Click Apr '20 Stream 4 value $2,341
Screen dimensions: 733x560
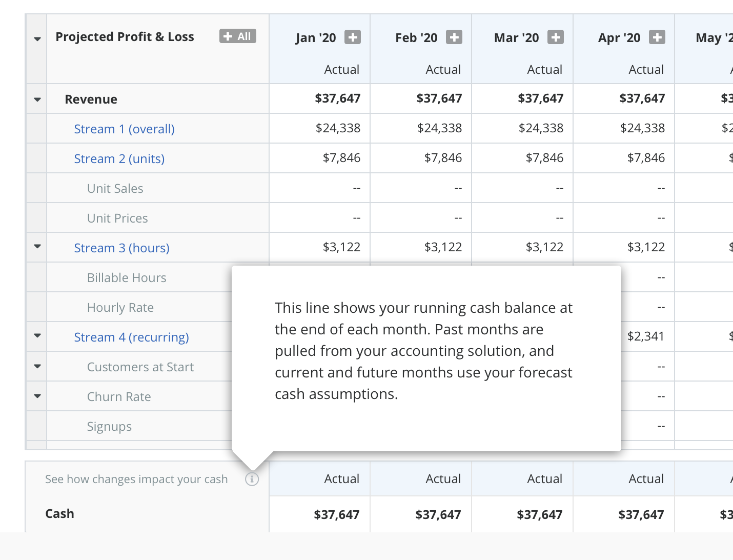tap(646, 336)
